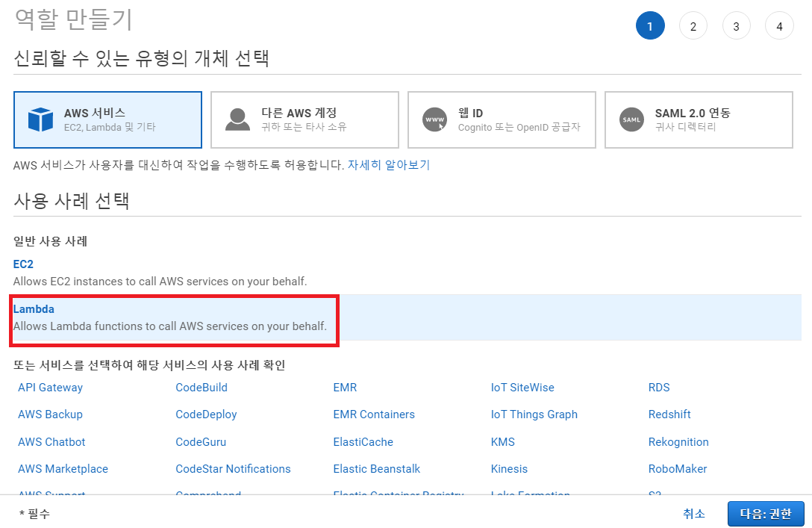Screen dimensions: 812x528
Task: Click step circle 3 in the wizard
Action: point(737,25)
